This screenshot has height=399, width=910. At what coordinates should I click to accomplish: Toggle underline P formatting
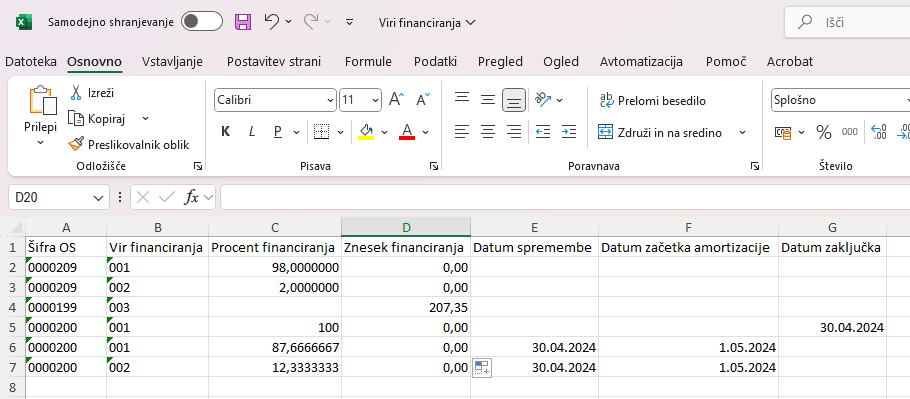pos(277,132)
